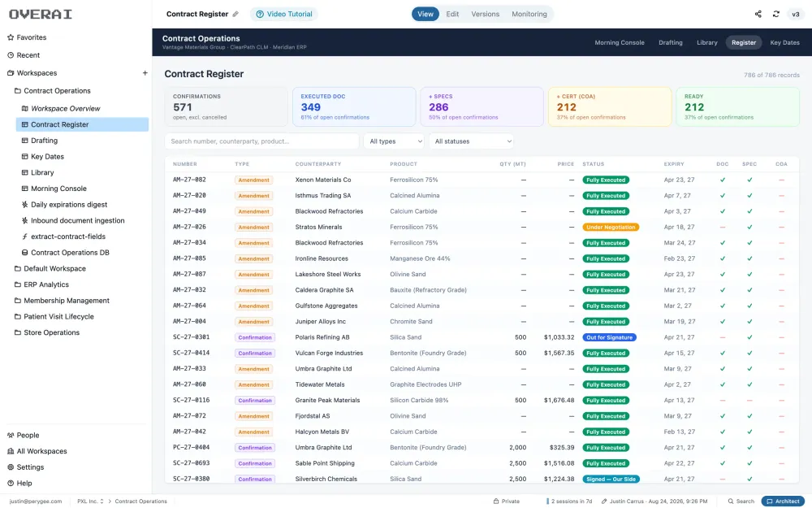Screen dimensions: 812x508
Task: Click the refresh icon in top bar
Action: point(775,14)
